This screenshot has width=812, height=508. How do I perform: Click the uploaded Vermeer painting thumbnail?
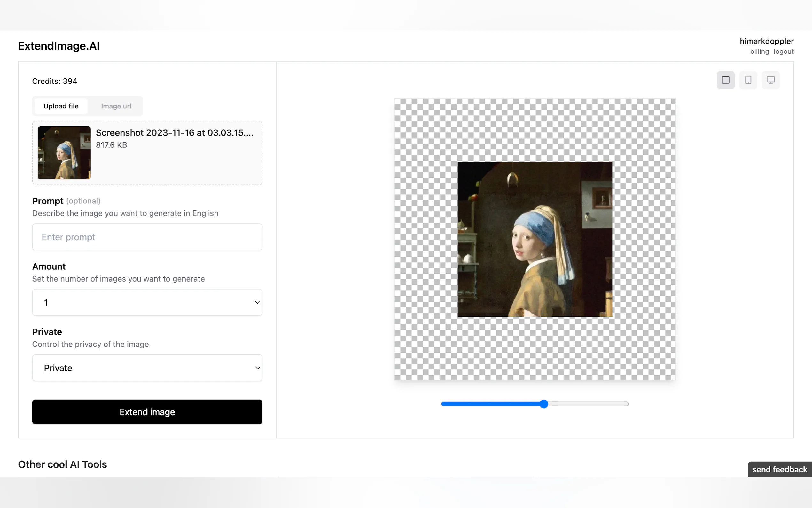click(x=64, y=153)
